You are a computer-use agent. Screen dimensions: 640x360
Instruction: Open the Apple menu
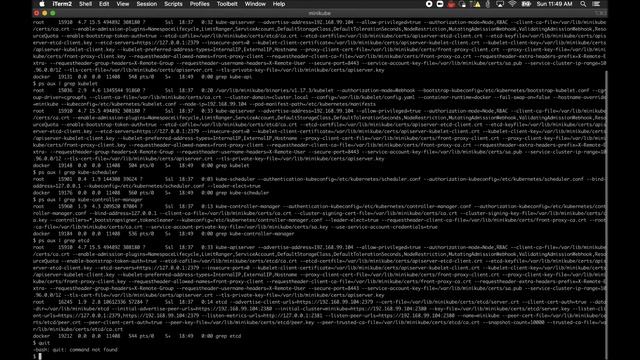tap(42, 4)
